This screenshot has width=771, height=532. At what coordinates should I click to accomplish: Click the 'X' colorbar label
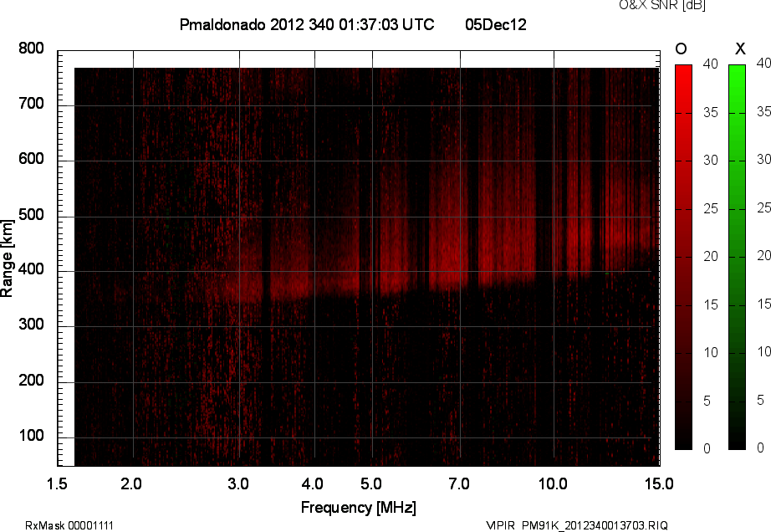(740, 49)
